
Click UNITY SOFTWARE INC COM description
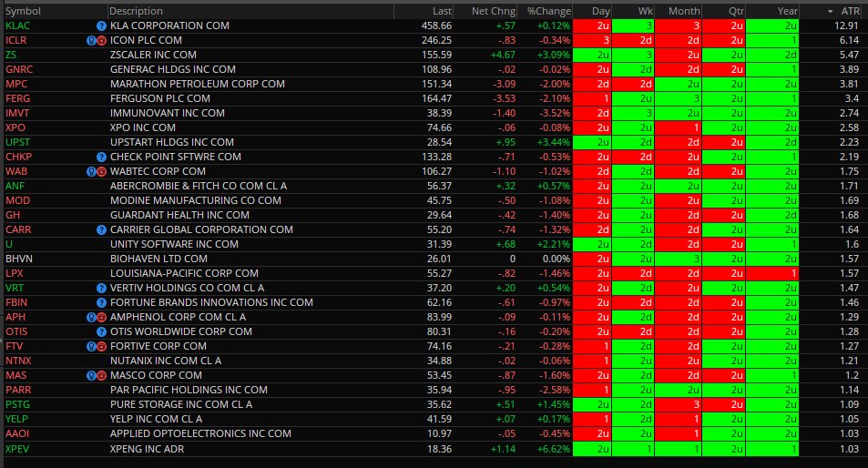click(174, 245)
